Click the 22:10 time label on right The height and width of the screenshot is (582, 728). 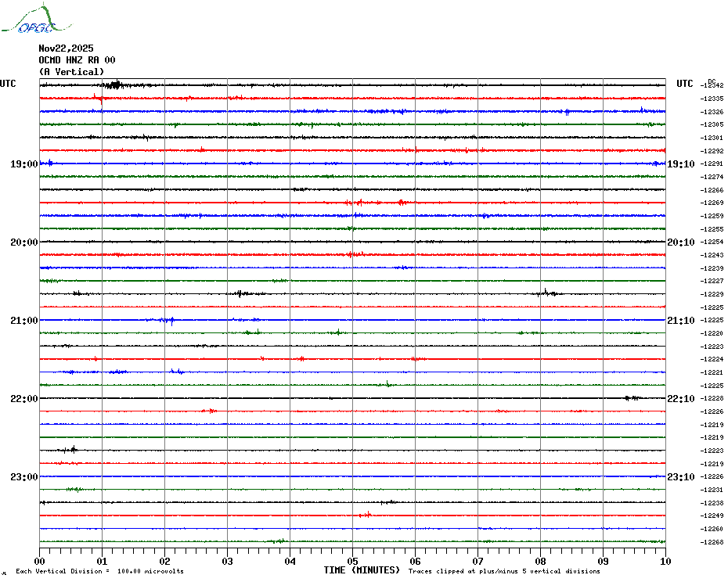pyautogui.click(x=680, y=398)
